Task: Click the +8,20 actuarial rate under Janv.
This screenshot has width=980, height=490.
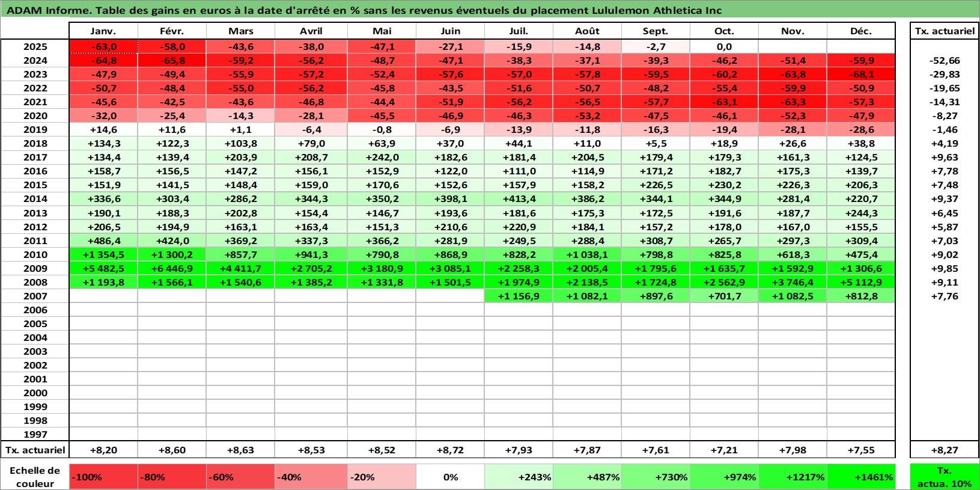Action: pos(103,450)
